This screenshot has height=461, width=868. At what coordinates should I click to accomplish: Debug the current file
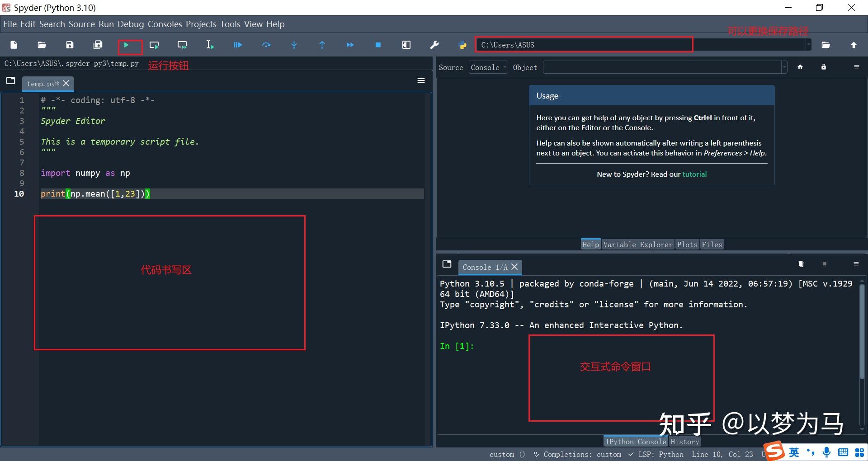coord(237,45)
